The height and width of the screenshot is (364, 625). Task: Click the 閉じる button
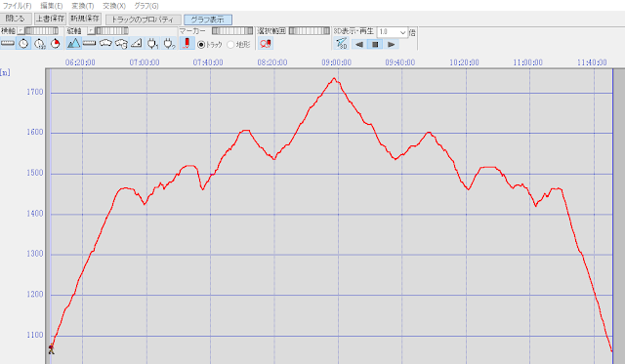pyautogui.click(x=16, y=19)
